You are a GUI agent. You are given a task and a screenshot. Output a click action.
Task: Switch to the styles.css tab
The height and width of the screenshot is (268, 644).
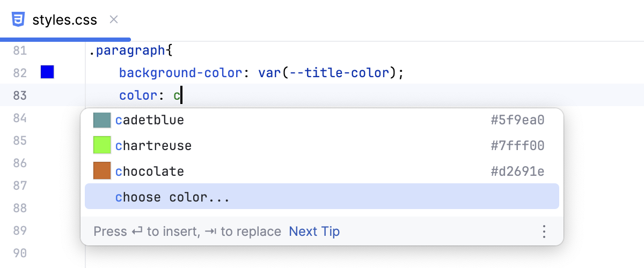(64, 20)
